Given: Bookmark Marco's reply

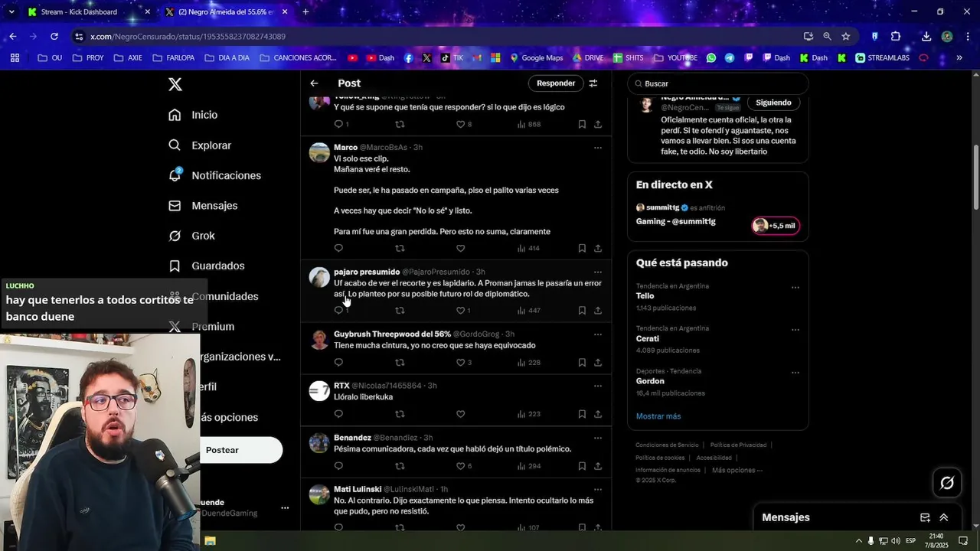Looking at the screenshot, I should [x=582, y=249].
